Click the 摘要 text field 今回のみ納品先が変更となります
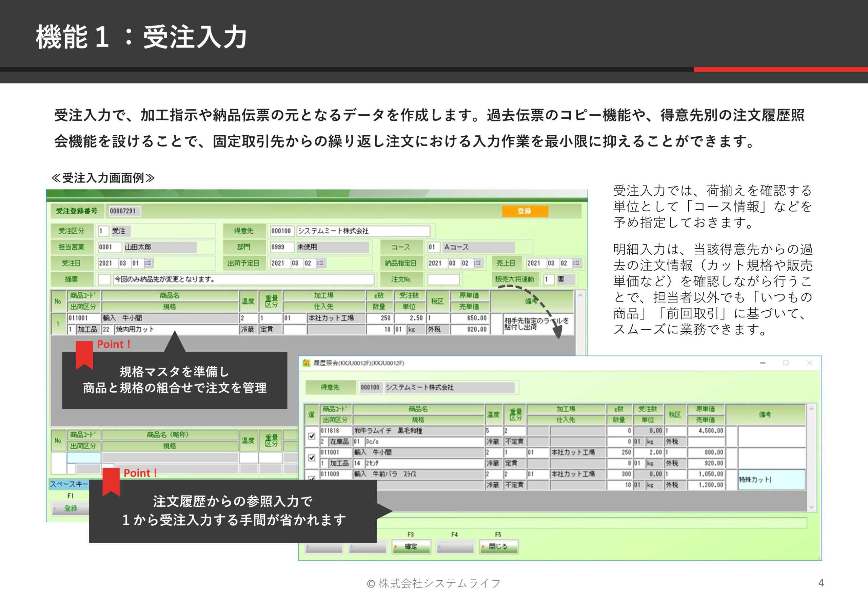This screenshot has width=868, height=601. tap(243, 279)
